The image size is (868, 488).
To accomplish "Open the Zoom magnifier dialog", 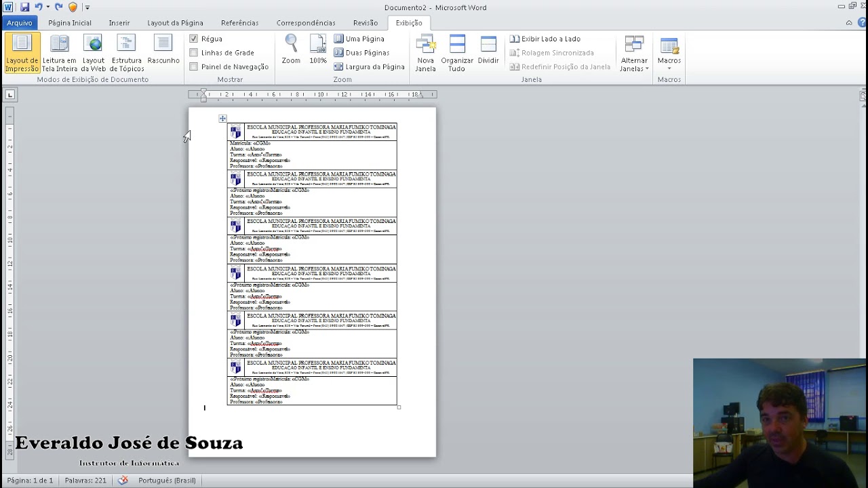I will coord(291,49).
